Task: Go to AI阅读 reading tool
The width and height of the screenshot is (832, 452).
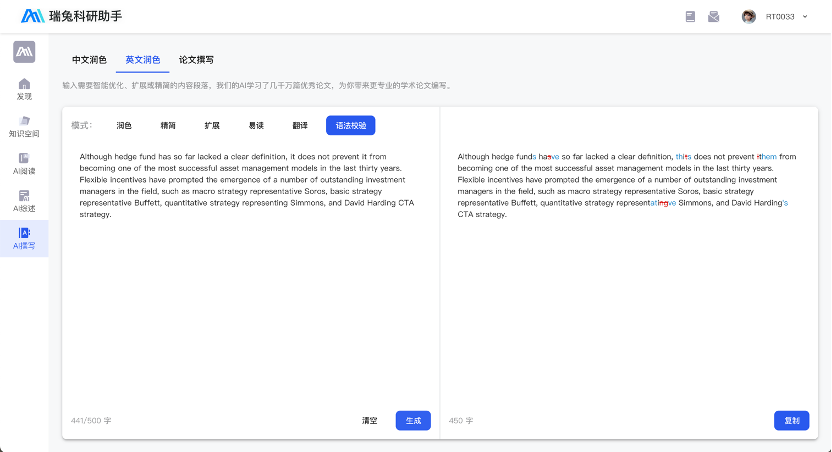Action: (24, 163)
